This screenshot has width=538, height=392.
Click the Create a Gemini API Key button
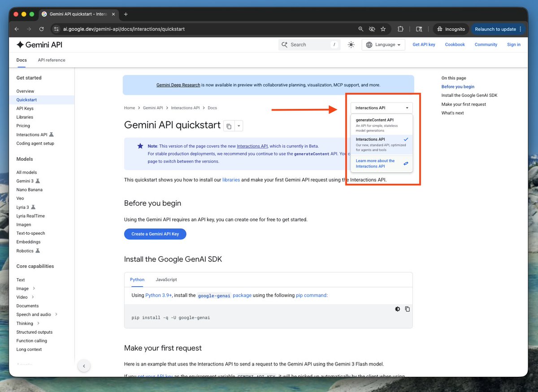(x=155, y=234)
